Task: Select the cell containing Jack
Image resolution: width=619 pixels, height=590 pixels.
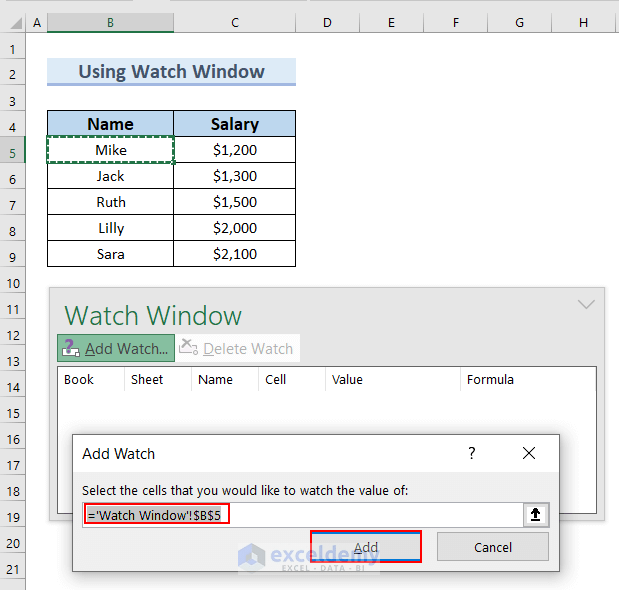Action: pyautogui.click(x=111, y=176)
